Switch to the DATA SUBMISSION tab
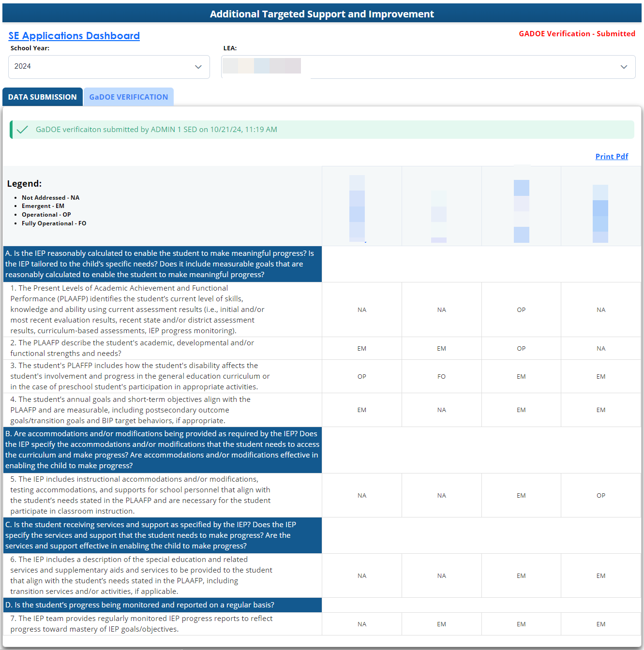 43,97
